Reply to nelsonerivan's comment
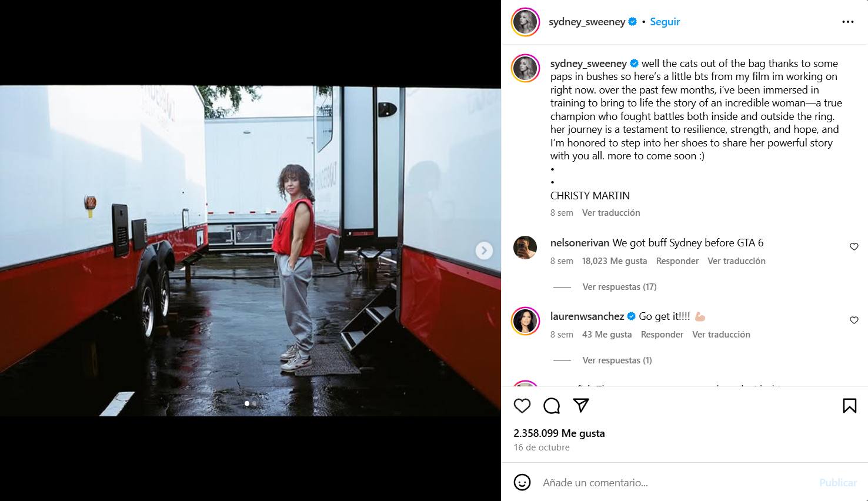Screen dimensions: 868x501 point(677,261)
